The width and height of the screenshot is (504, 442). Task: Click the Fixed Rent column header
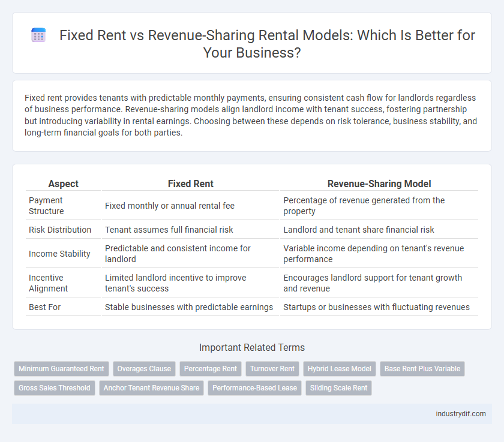(191, 184)
